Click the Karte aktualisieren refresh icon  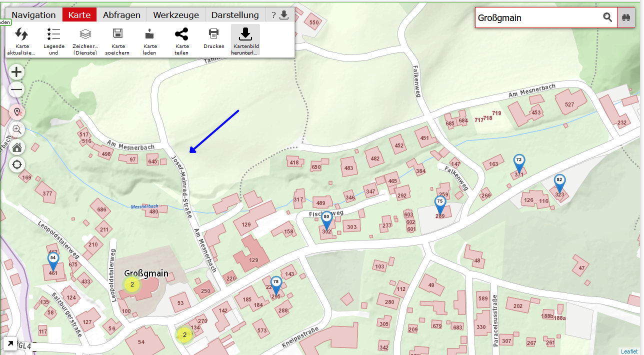21,34
